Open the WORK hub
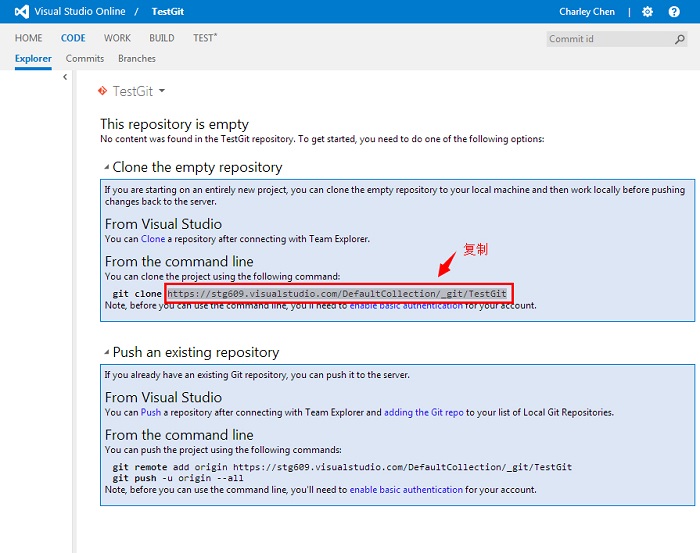The width and height of the screenshot is (700, 553). coord(117,38)
